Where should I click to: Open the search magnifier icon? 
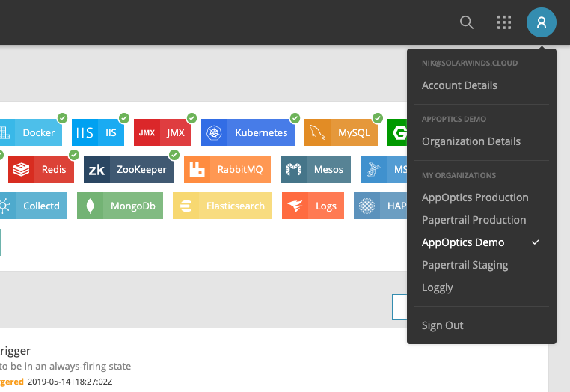(466, 22)
